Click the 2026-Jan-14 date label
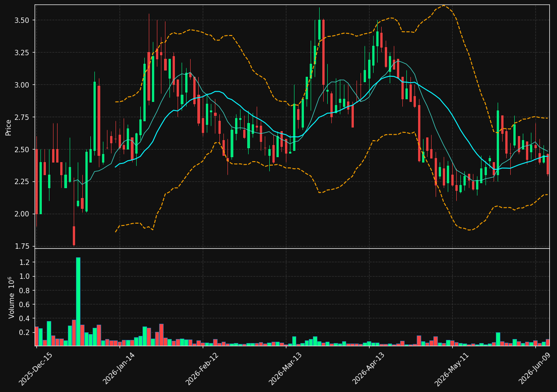Screen dimensions: 557x392 click(x=119, y=369)
